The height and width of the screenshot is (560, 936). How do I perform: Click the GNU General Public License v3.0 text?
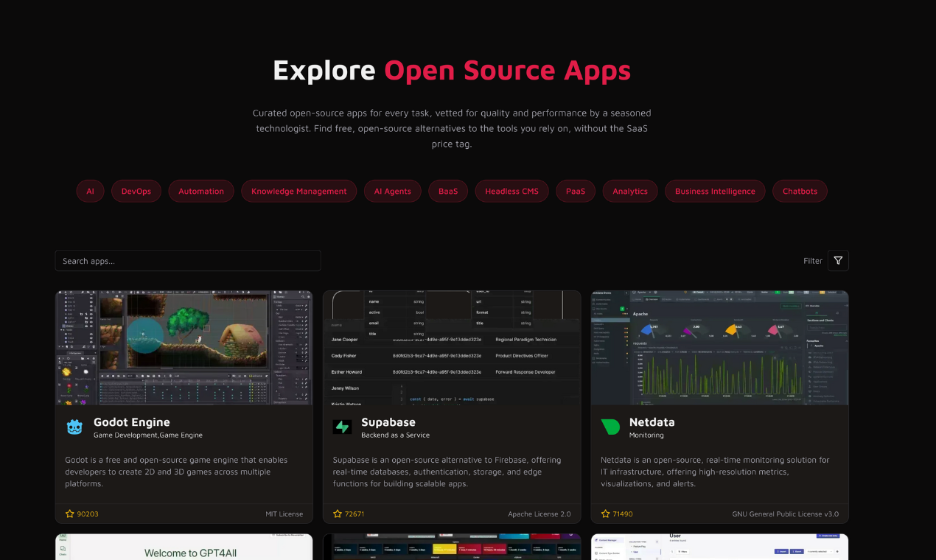click(x=786, y=514)
